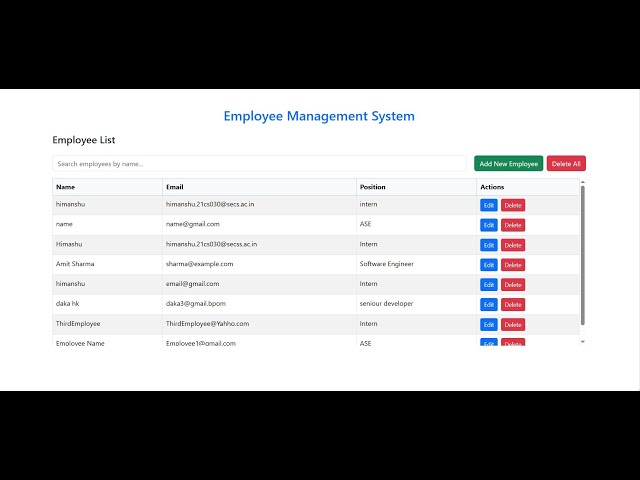This screenshot has width=640, height=480.
Task: Delete the Himashu employee row
Action: 513,245
